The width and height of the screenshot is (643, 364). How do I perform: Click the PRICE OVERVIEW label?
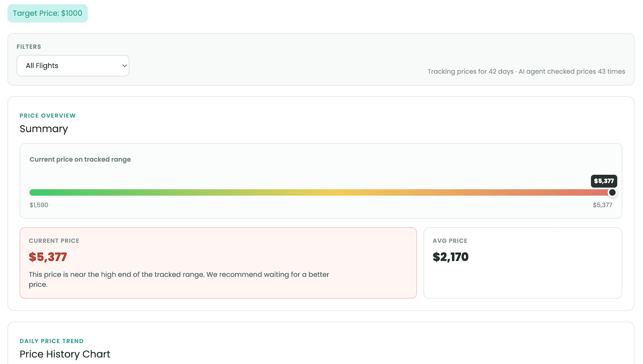[48, 116]
